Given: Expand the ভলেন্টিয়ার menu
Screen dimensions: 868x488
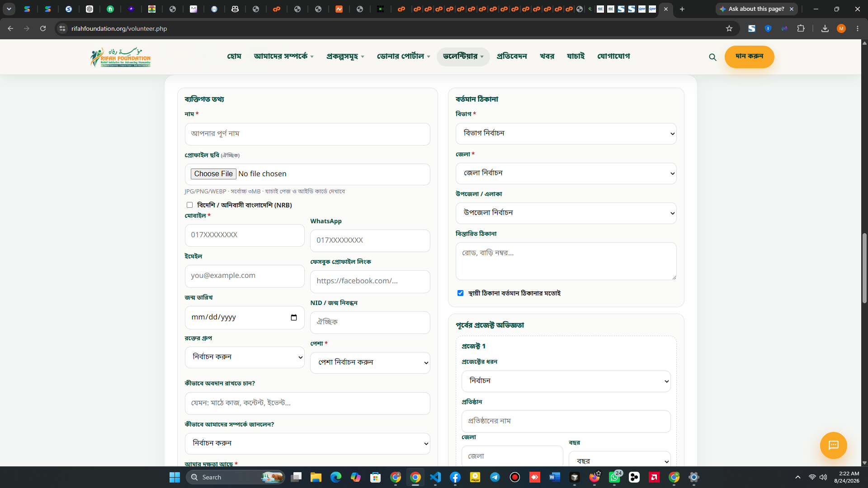Looking at the screenshot, I should (463, 56).
